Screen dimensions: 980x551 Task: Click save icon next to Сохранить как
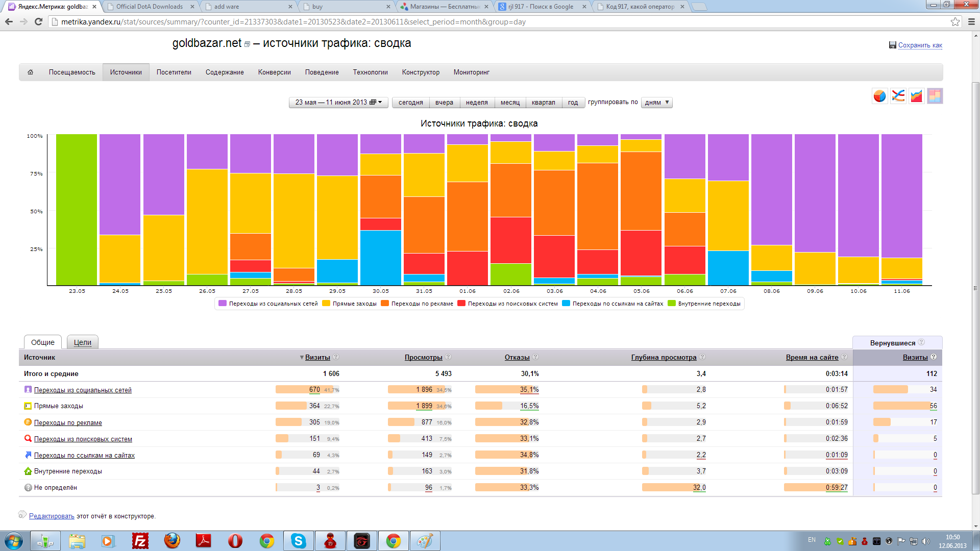click(x=892, y=45)
